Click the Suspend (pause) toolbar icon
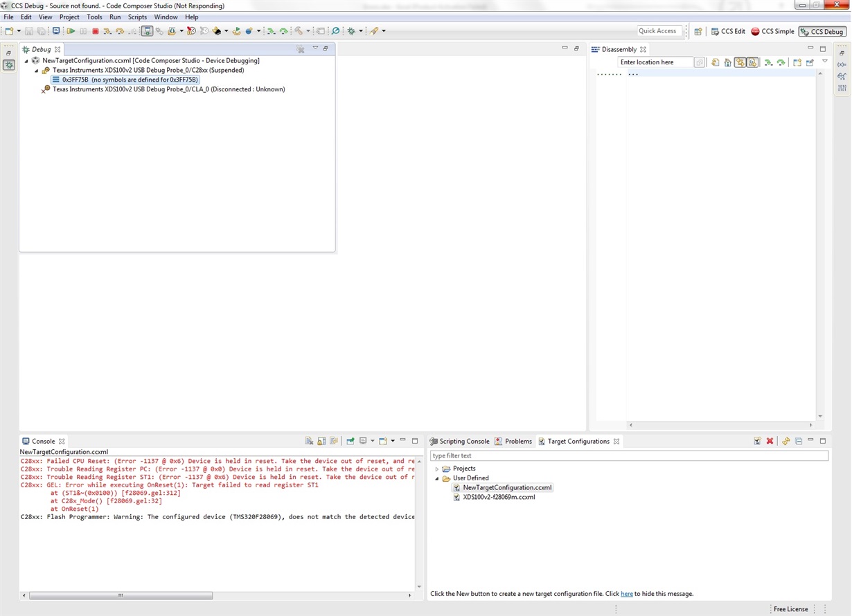The width and height of the screenshot is (852, 616). pos(83,31)
